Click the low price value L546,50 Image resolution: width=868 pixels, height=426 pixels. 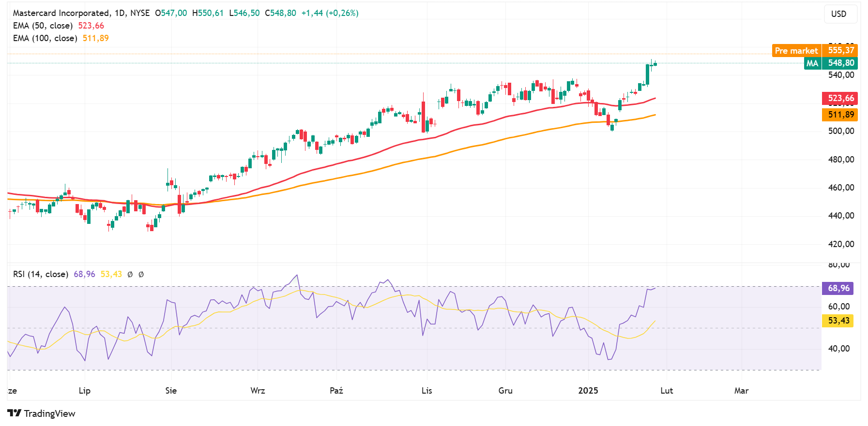coord(244,13)
